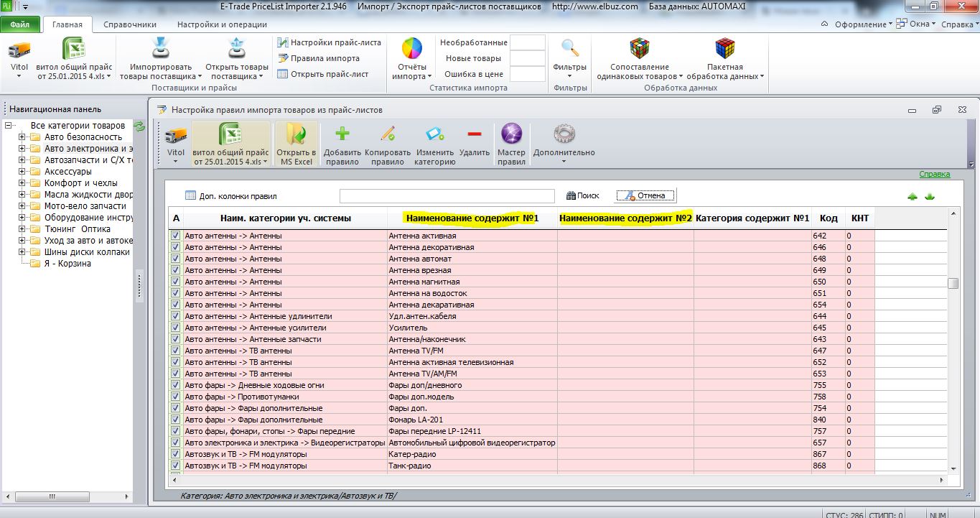Expand Комфорт и чехлы tree node
Viewport: 980px width, 518px height.
[x=22, y=183]
